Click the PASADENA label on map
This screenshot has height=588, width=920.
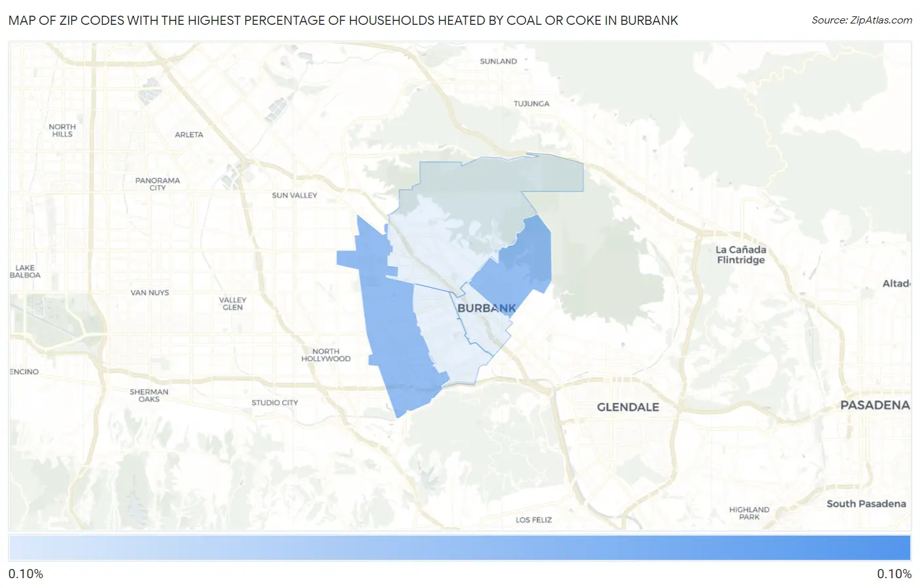pos(875,405)
